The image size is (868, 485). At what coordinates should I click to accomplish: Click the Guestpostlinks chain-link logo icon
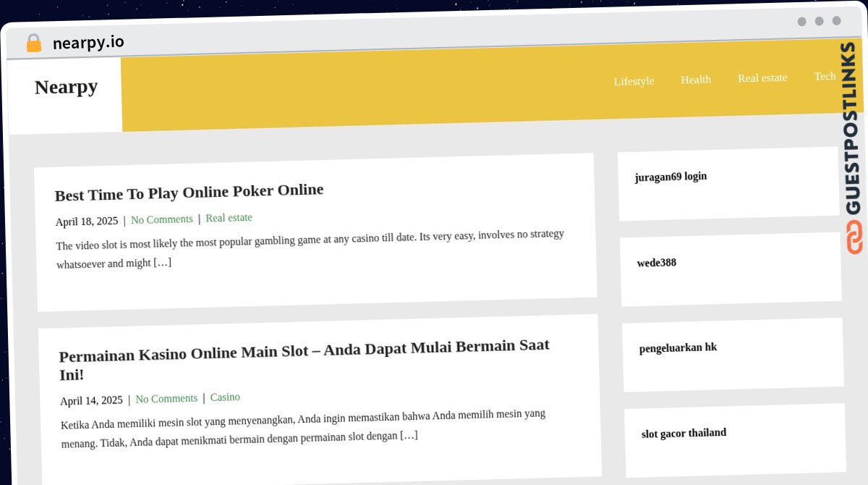[x=854, y=237]
